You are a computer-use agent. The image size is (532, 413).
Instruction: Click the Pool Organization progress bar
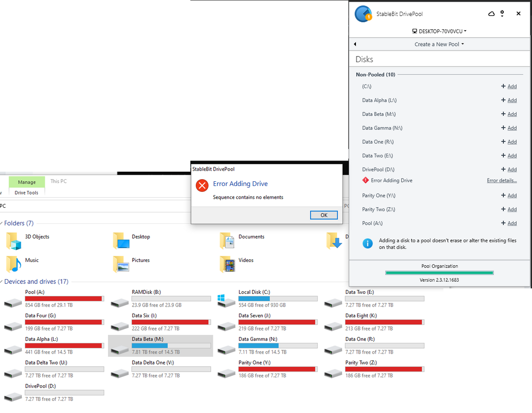click(x=439, y=273)
